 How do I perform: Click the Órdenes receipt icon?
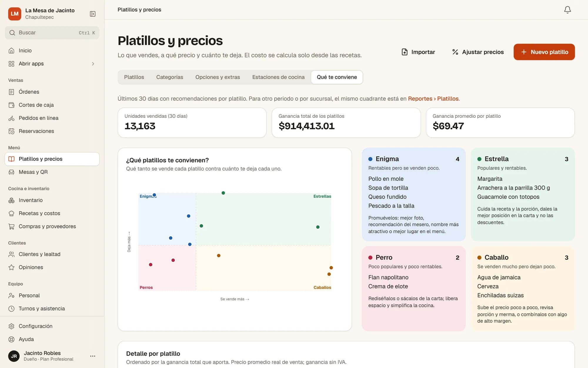point(11,92)
